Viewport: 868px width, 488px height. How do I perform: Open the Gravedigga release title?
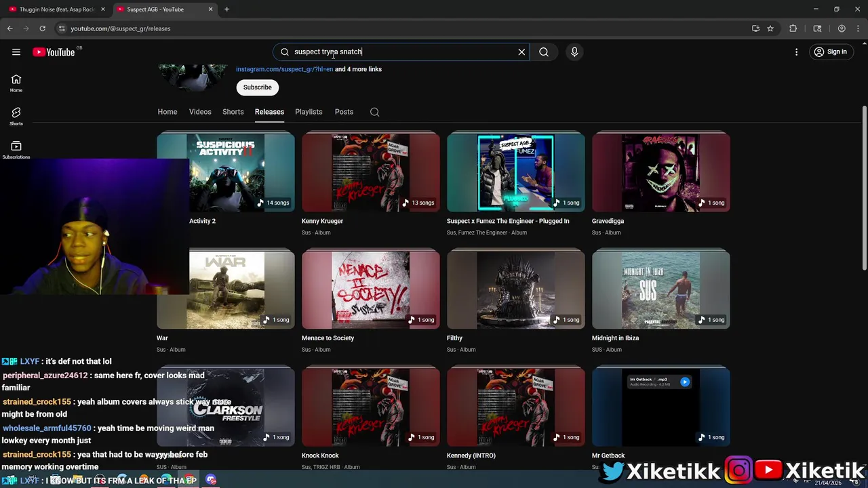[x=608, y=221]
